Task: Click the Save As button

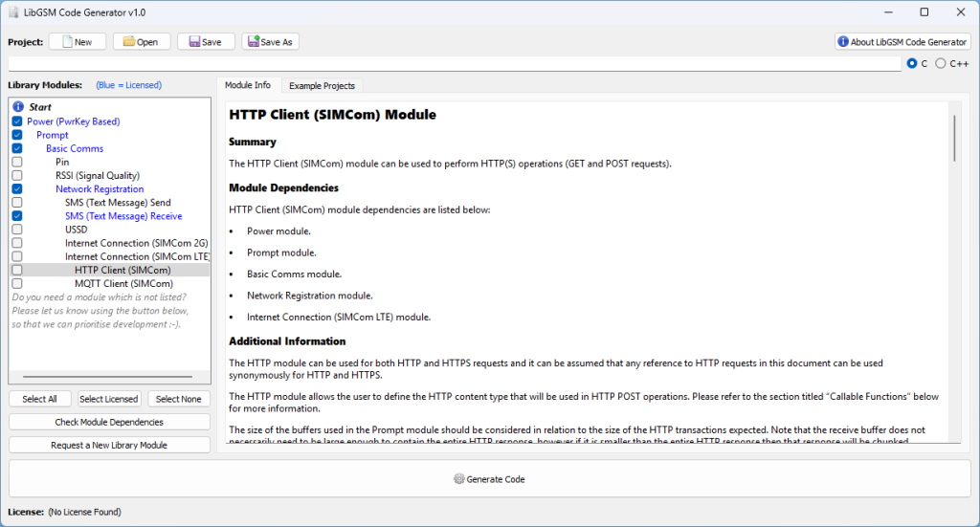Action: point(270,42)
